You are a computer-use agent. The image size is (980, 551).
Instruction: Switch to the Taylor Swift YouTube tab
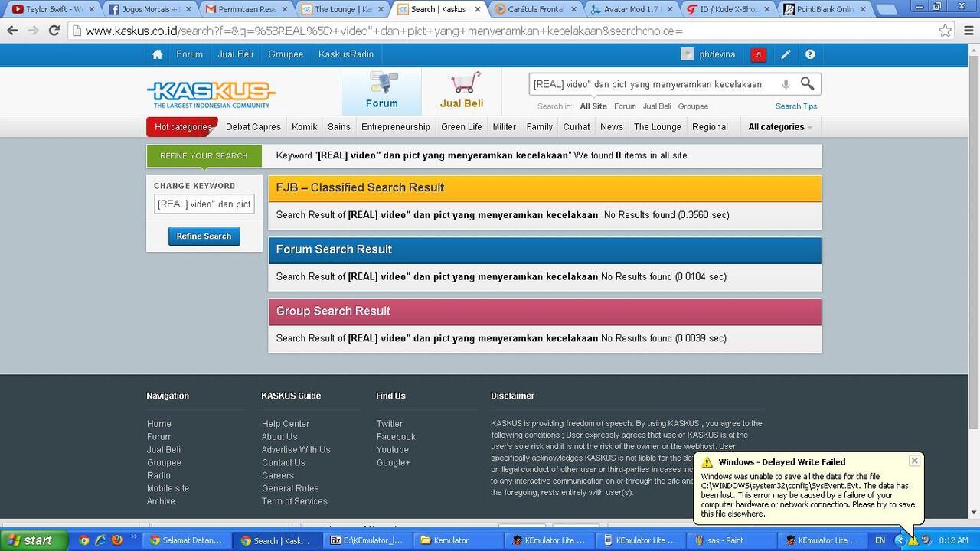click(53, 9)
